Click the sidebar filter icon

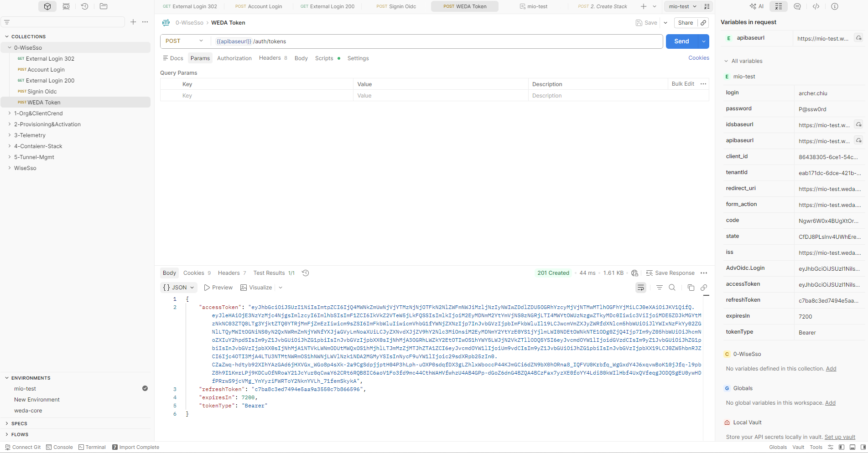(x=7, y=22)
